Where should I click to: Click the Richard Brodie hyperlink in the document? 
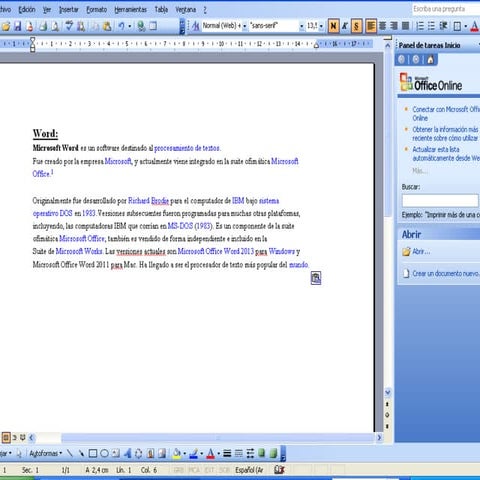(148, 201)
